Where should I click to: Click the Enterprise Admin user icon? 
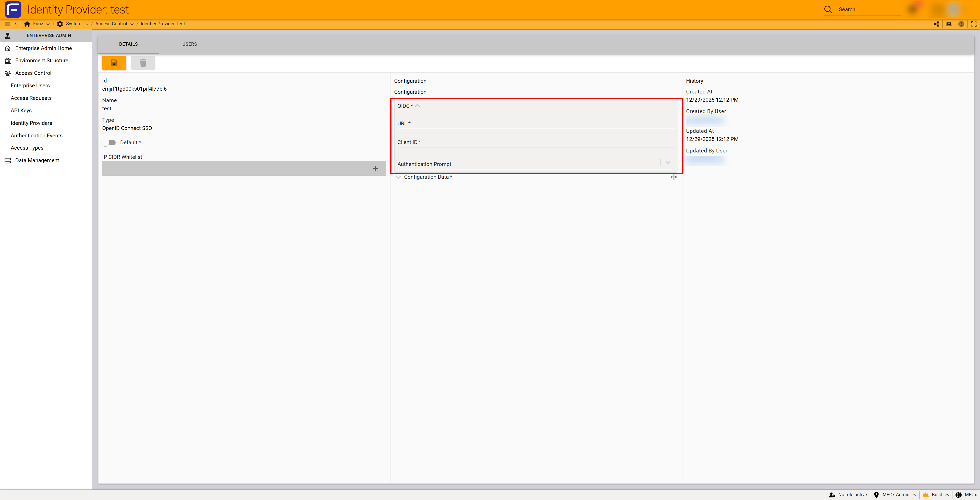click(8, 35)
